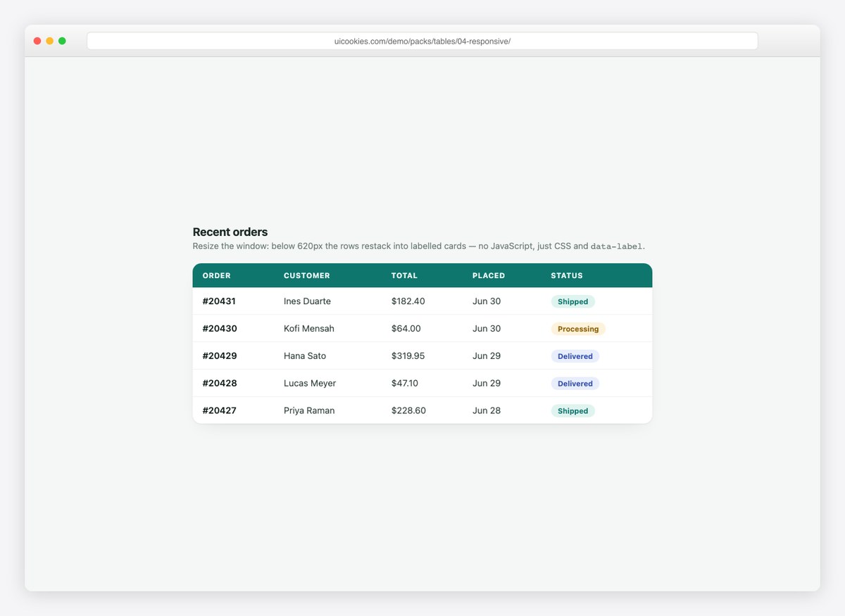Click the yellow minimize window button

[49, 41]
